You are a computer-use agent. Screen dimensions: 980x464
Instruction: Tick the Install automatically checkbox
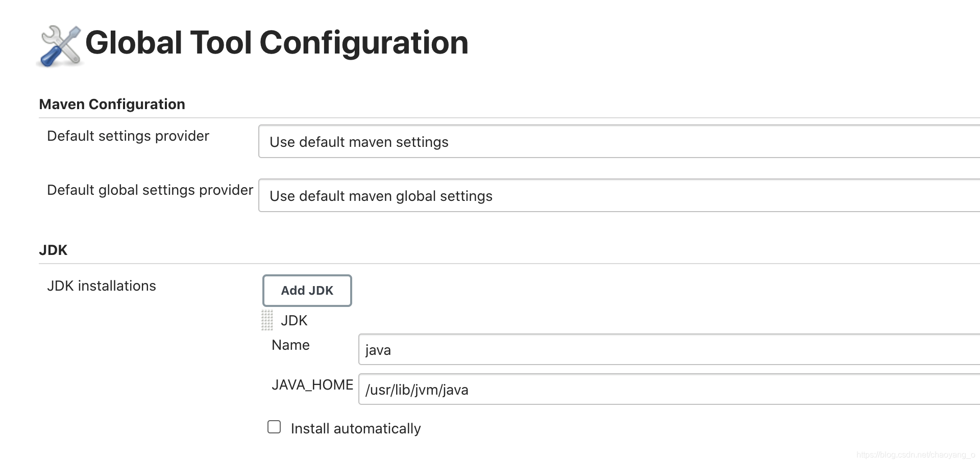(274, 427)
